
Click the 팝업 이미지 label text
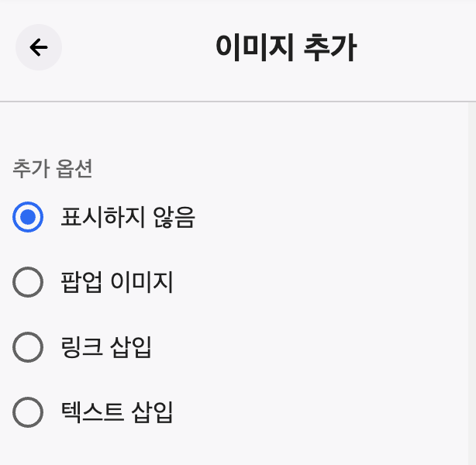point(117,282)
